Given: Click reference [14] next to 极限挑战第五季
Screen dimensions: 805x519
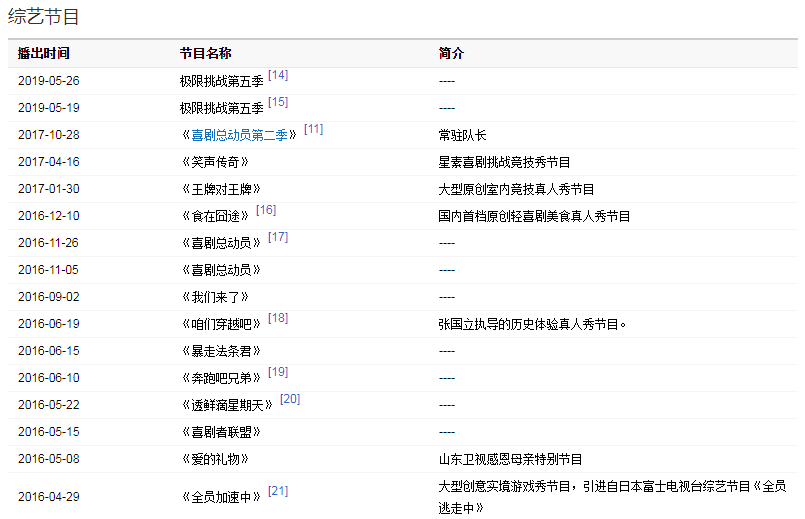Looking at the screenshot, I should pos(278,75).
